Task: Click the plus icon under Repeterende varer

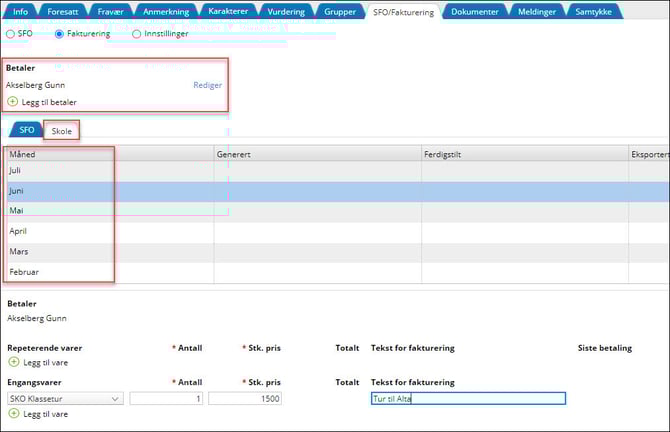Action: [x=13, y=363]
